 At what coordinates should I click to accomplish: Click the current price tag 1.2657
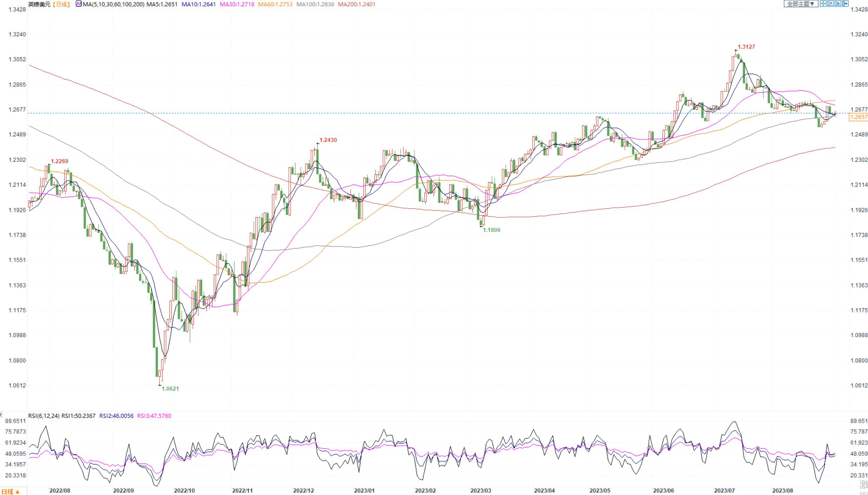(859, 117)
